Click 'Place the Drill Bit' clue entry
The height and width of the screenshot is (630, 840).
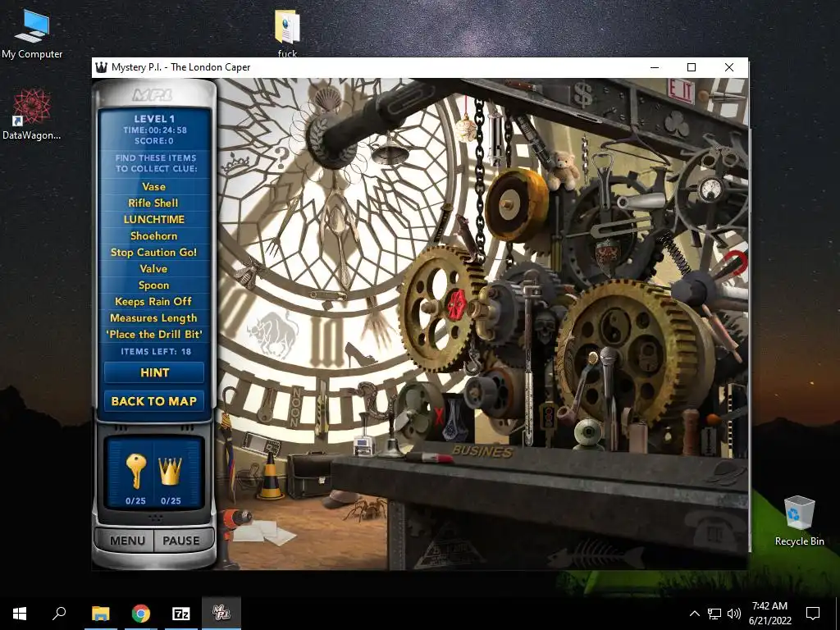153,335
